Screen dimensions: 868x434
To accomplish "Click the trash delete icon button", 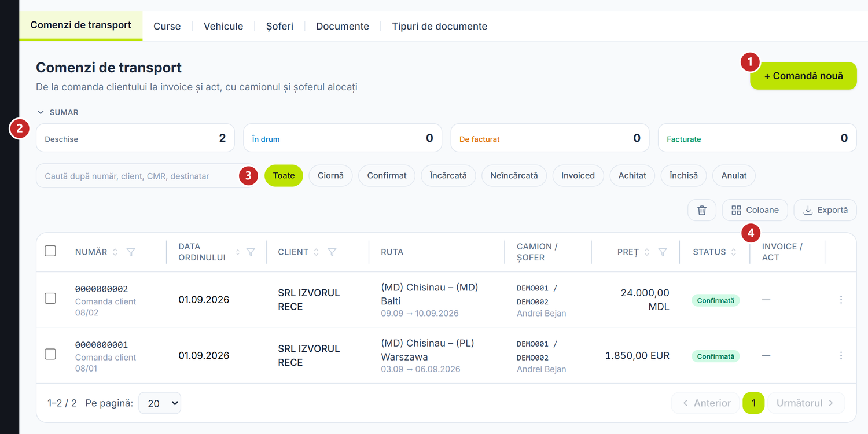I will 702,210.
